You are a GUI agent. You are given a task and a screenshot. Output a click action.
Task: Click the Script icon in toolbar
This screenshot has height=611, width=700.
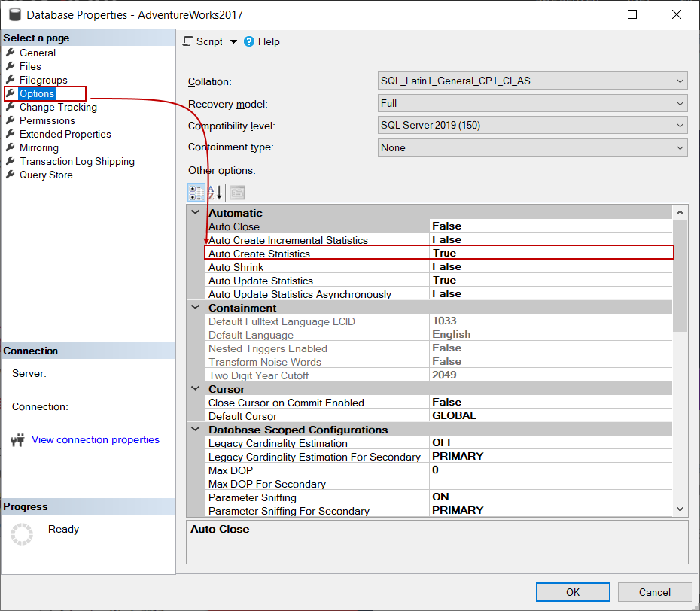[188, 42]
